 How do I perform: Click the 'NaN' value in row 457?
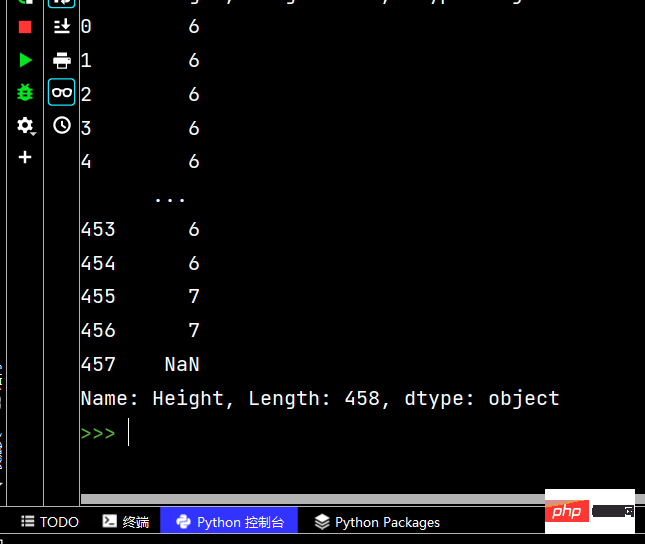click(x=182, y=364)
